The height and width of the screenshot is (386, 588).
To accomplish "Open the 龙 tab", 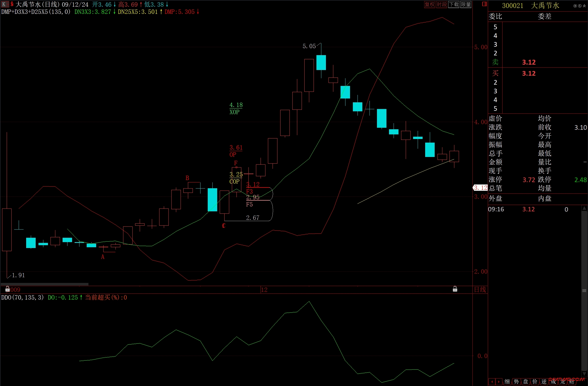I will pos(562,382).
